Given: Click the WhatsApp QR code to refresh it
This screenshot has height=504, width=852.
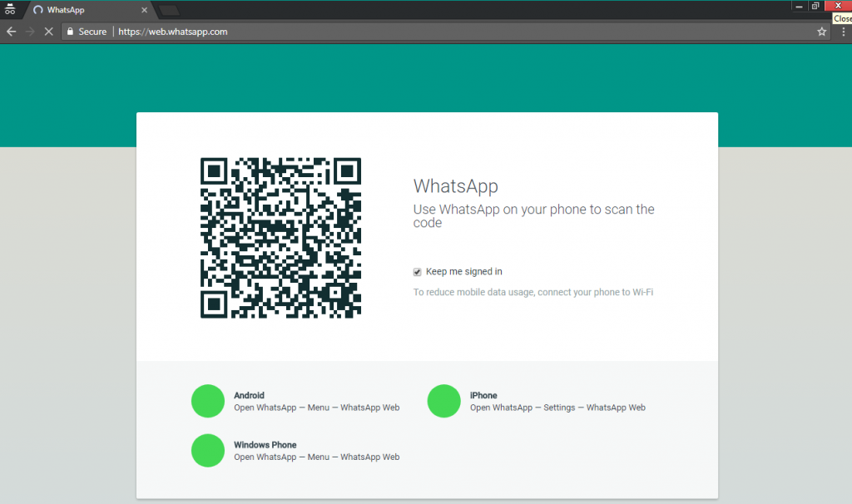Looking at the screenshot, I should (280, 236).
